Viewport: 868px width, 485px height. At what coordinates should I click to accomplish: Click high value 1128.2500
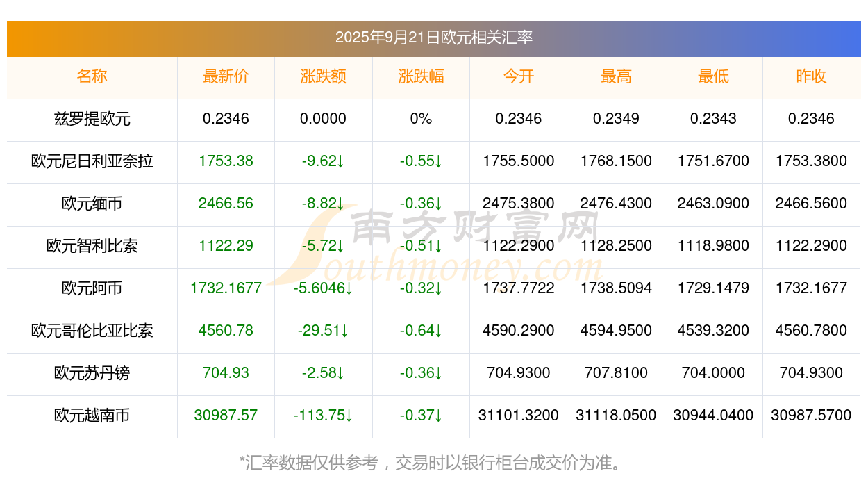click(616, 246)
